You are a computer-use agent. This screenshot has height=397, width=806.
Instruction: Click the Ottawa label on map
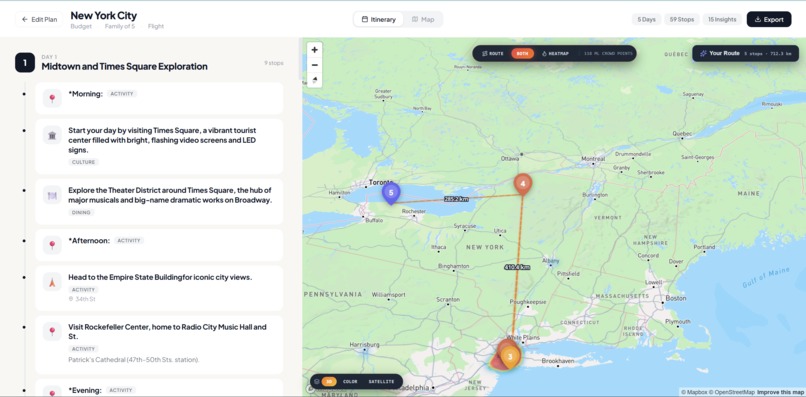[x=510, y=159]
